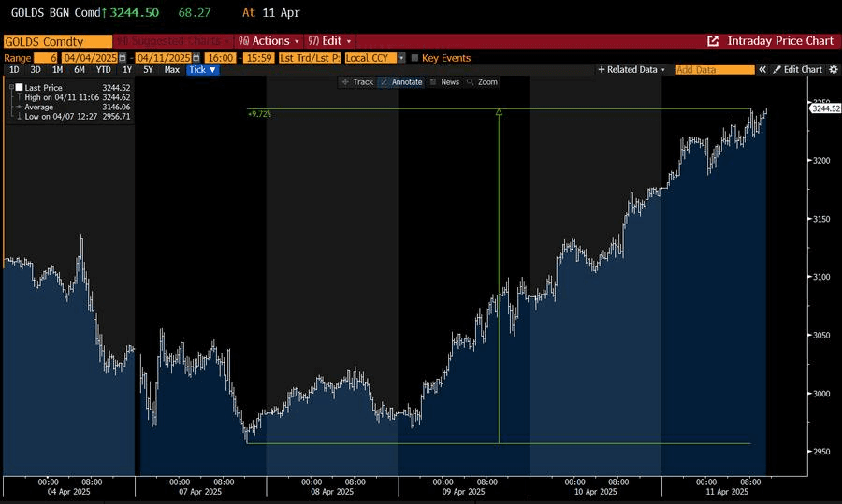The width and height of the screenshot is (842, 504).
Task: Open the Tick interval dropdown
Action: point(202,70)
